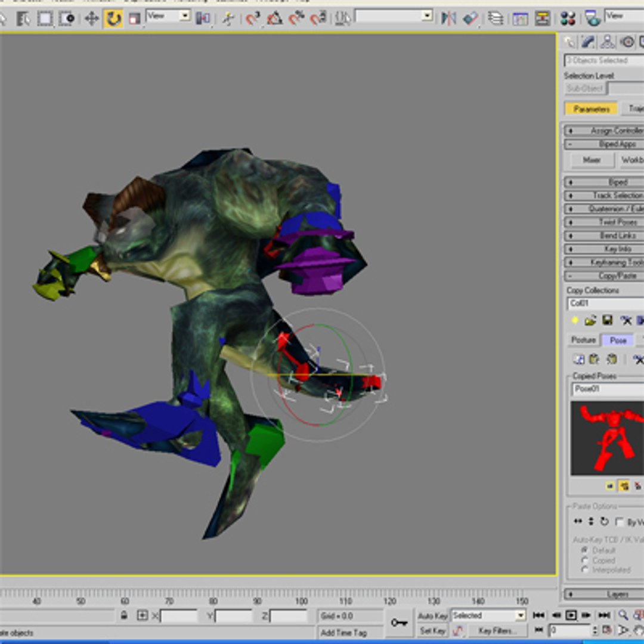Toggle the Angle Snap icon
The height and width of the screenshot is (644, 644).
point(274,18)
